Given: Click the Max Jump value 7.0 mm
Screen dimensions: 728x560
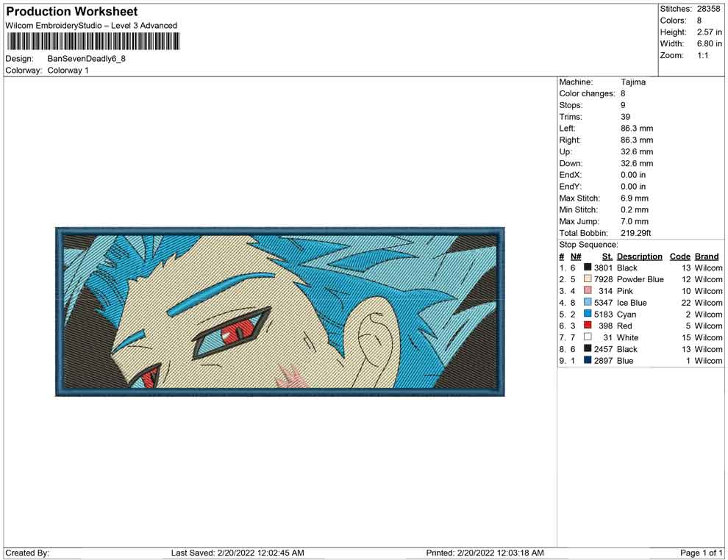Looking at the screenshot, I should click(634, 221).
